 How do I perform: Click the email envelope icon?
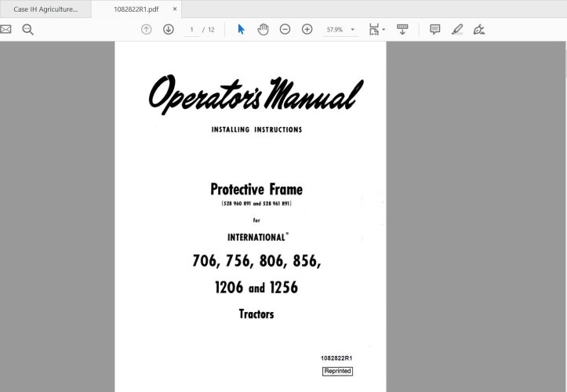(x=5, y=29)
